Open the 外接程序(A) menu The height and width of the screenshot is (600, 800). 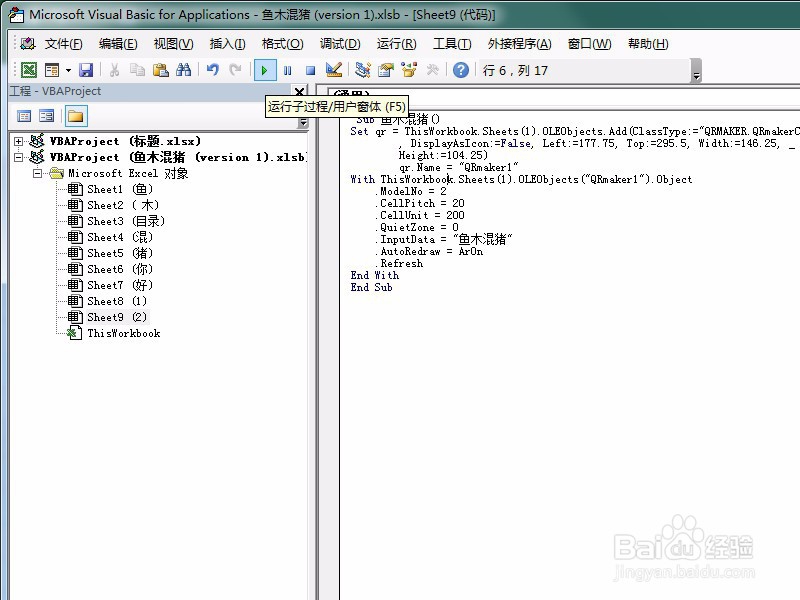click(x=519, y=44)
